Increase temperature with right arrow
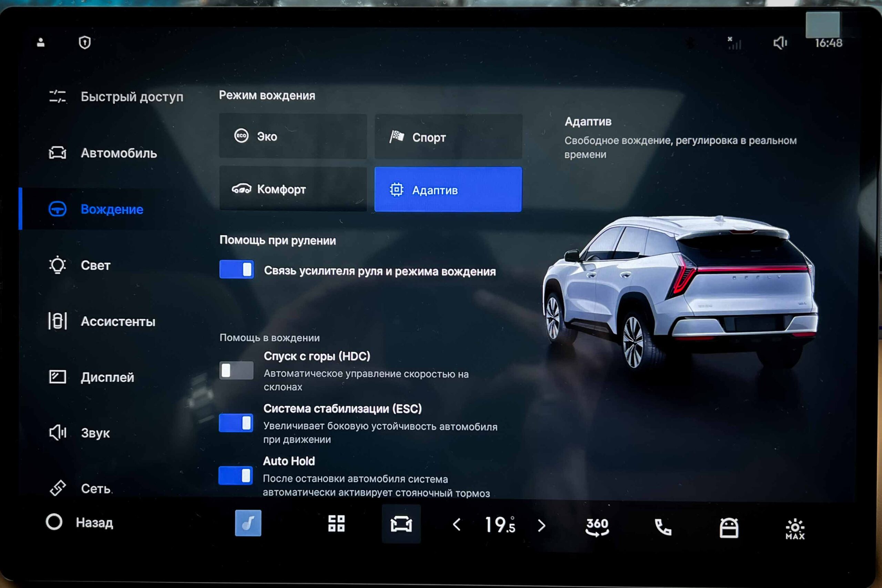The width and height of the screenshot is (882, 588). (541, 525)
